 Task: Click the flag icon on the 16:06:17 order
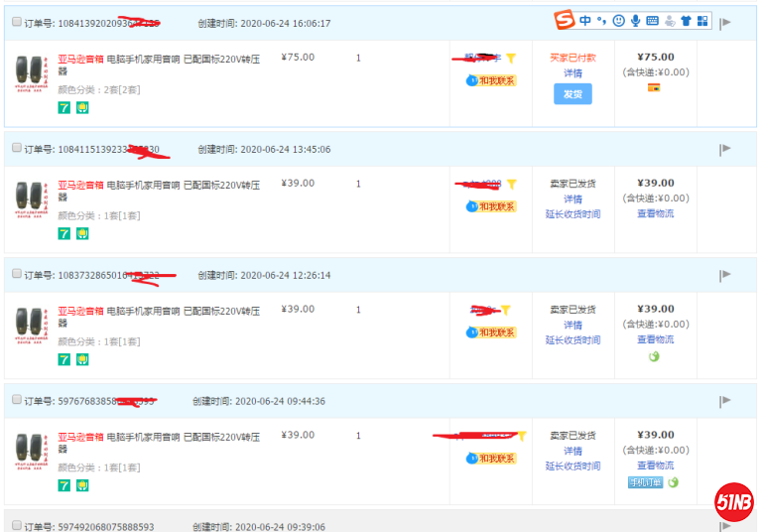click(725, 23)
